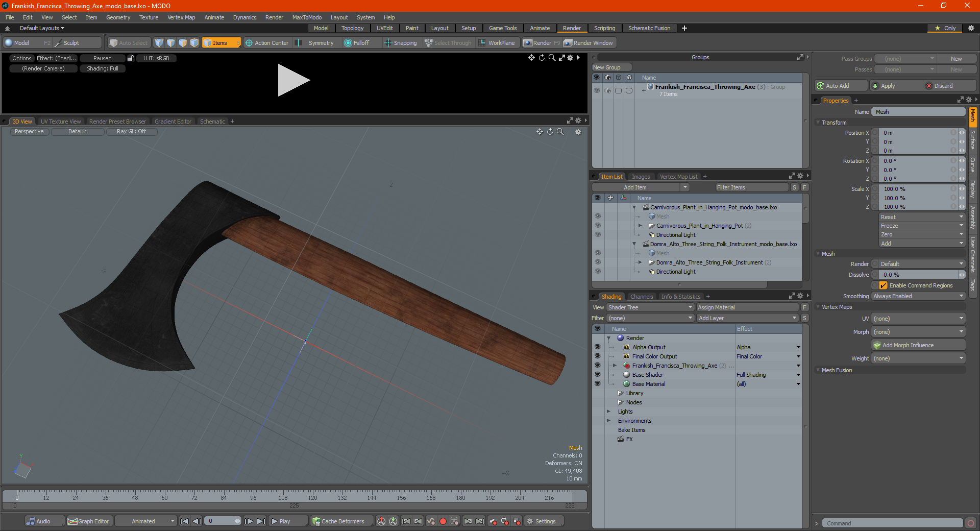Click the pan view icon in the 3D viewport
The image size is (980, 531).
pyautogui.click(x=540, y=132)
